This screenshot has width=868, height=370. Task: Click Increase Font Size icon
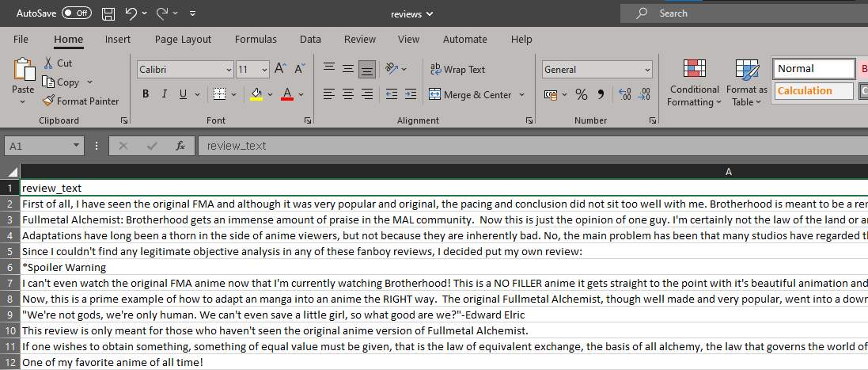(281, 69)
